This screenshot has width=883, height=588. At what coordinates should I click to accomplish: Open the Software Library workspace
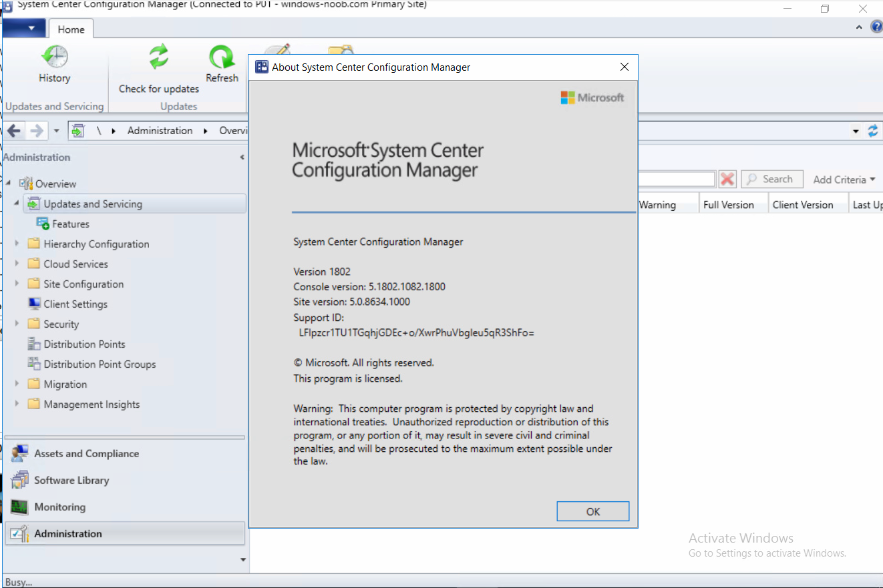point(71,481)
